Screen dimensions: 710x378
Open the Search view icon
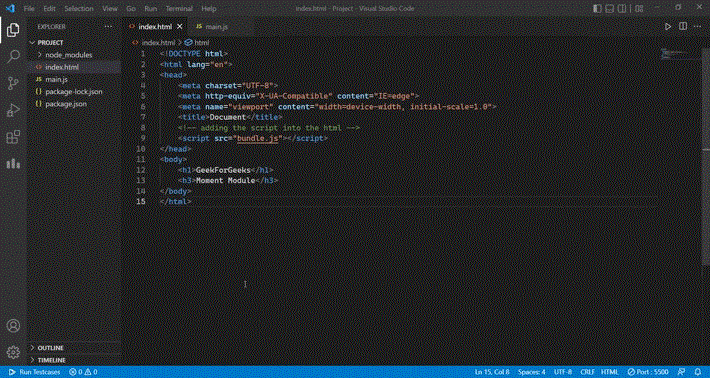click(x=13, y=57)
